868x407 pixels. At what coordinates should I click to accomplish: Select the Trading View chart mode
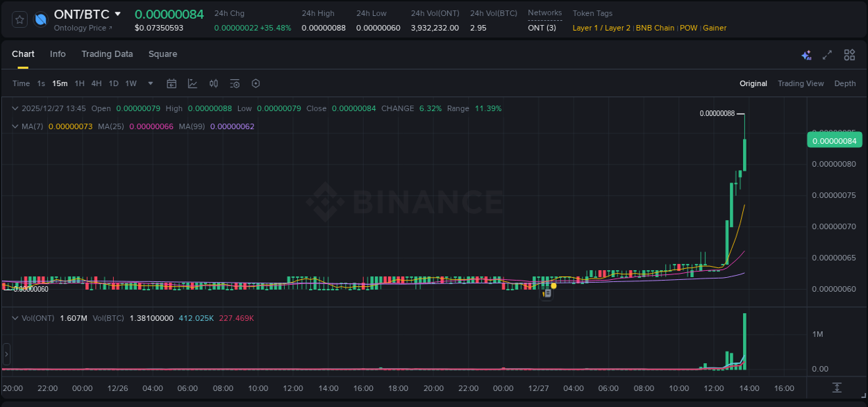click(801, 83)
